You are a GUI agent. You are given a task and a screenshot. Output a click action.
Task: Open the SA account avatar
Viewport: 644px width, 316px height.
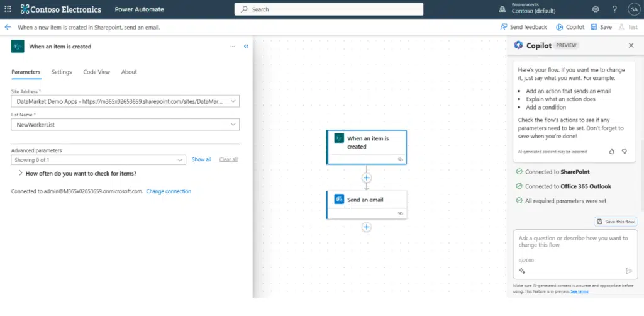[x=634, y=9]
